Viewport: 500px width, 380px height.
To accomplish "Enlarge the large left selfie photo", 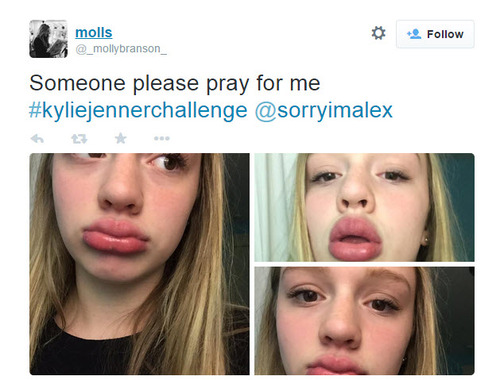I will click(139, 264).
